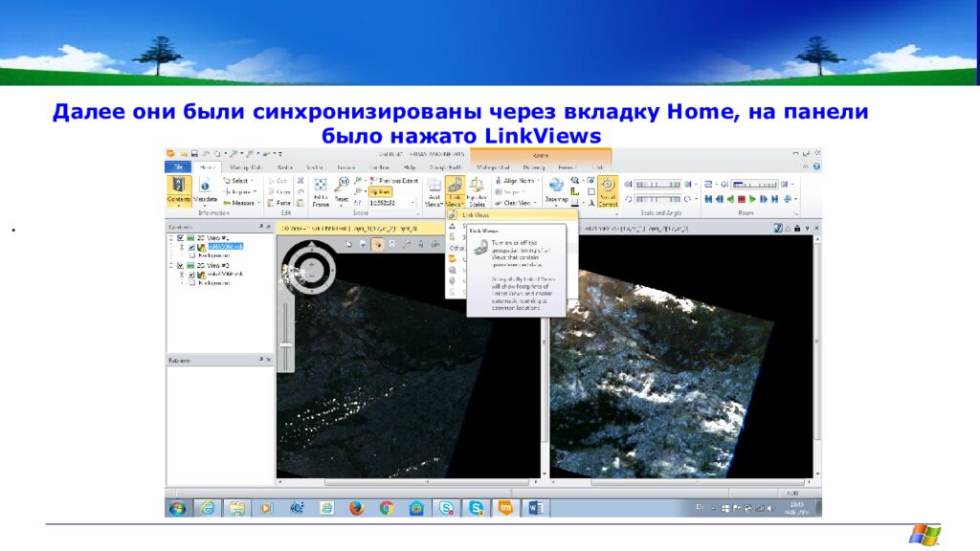Image resolution: width=980 pixels, height=551 pixels.
Task: Choose Link Views from the dropdown menu
Action: 476,215
